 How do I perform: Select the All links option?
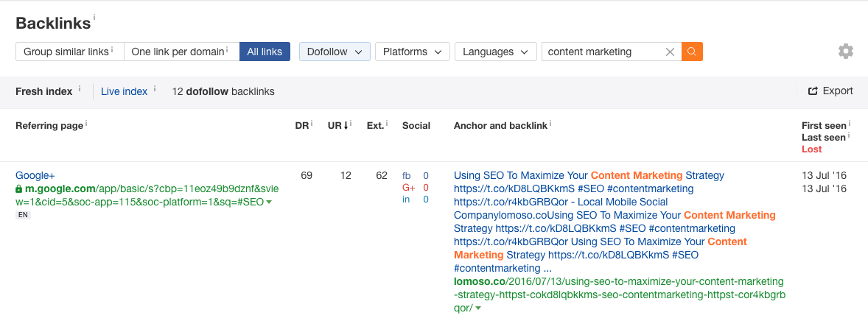pos(265,52)
